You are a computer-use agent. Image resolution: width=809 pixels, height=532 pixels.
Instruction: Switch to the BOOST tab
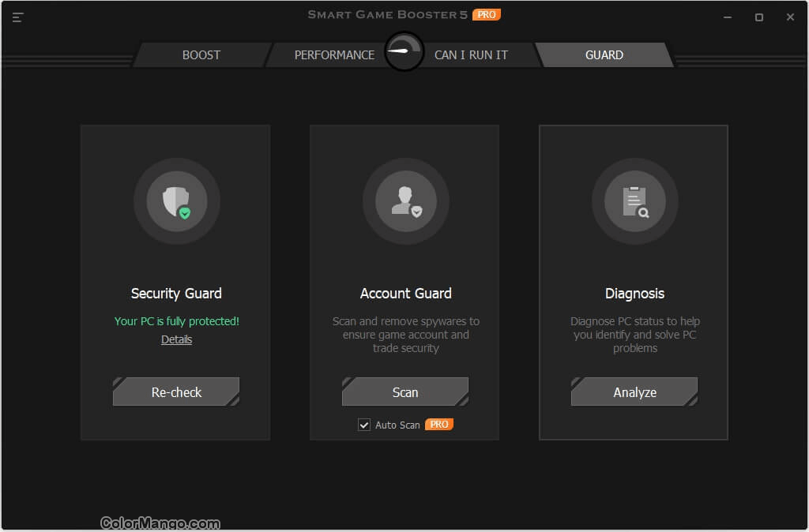coord(201,54)
